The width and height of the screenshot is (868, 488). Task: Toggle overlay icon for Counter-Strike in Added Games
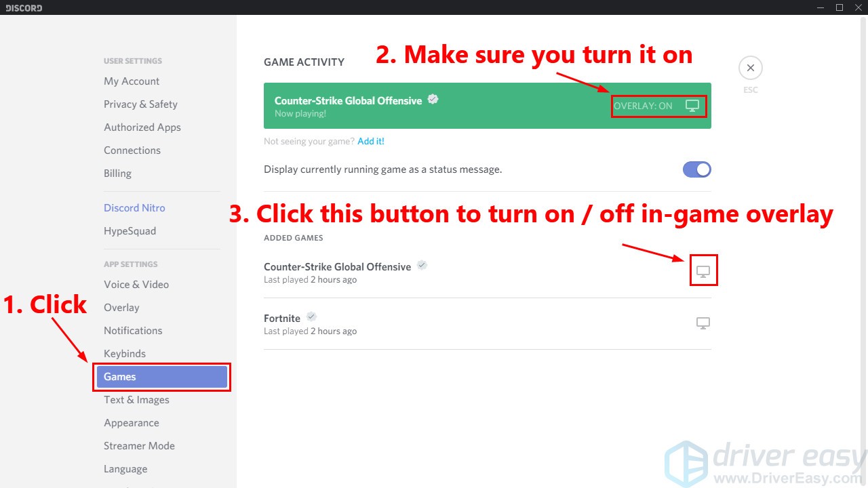tap(703, 272)
